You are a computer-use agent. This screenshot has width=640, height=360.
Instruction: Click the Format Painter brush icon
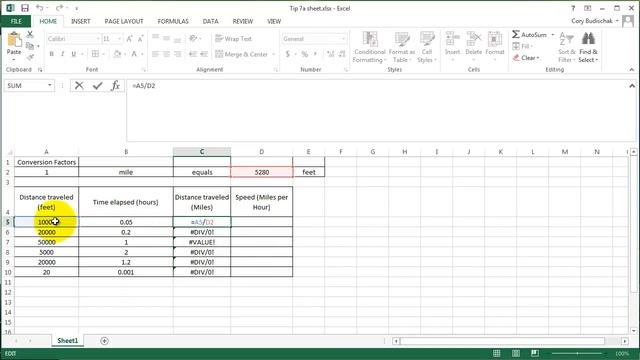click(30, 57)
